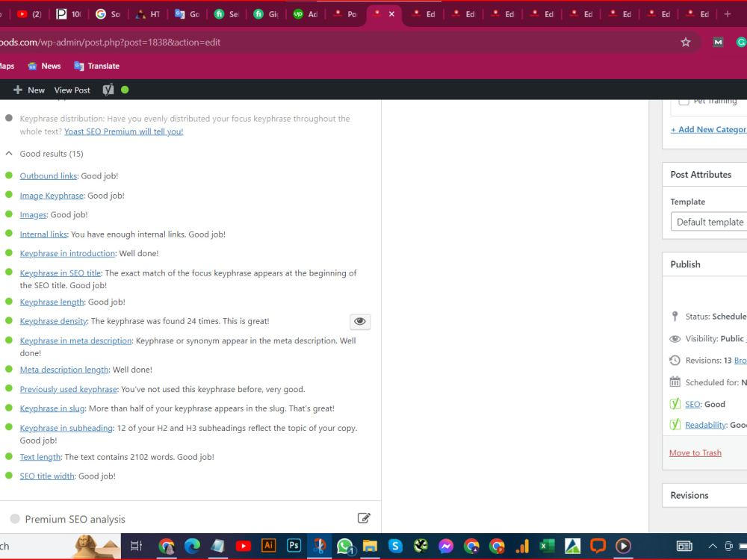Show hidden system tray icons
The image size is (747, 560).
coord(712,546)
